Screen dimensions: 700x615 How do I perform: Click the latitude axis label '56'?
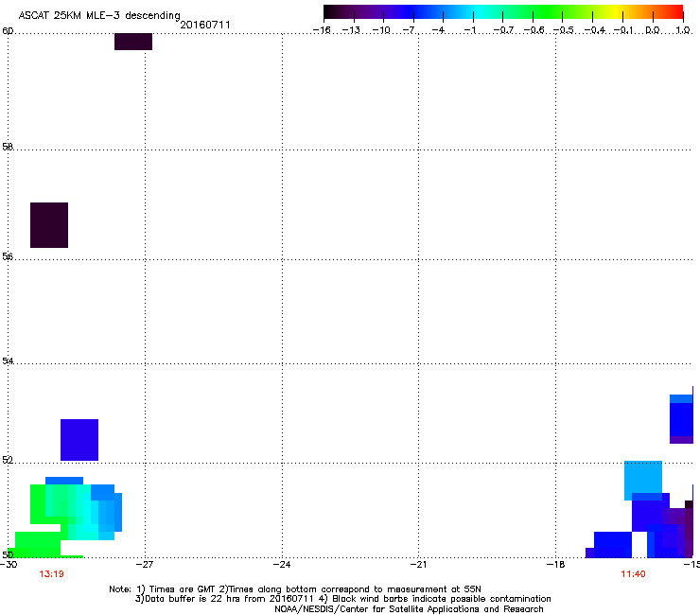point(8,256)
